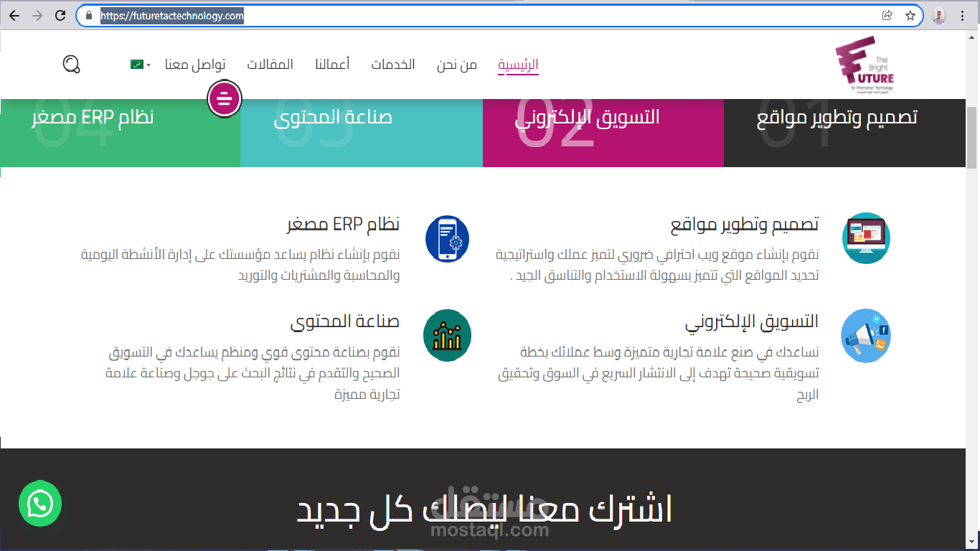Select the 01 تصميم وتطوير مواقع dark tab
This screenshot has height=551, width=980.
pyautogui.click(x=844, y=132)
